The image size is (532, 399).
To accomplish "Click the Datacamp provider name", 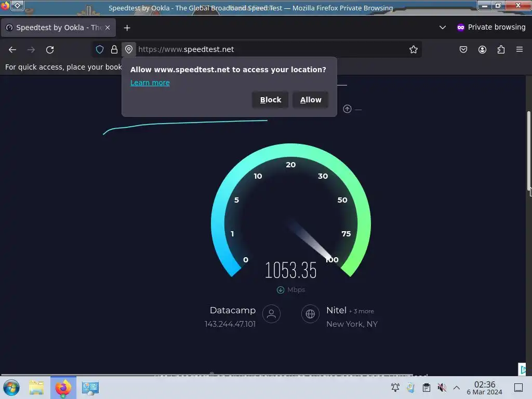I will coord(233,310).
